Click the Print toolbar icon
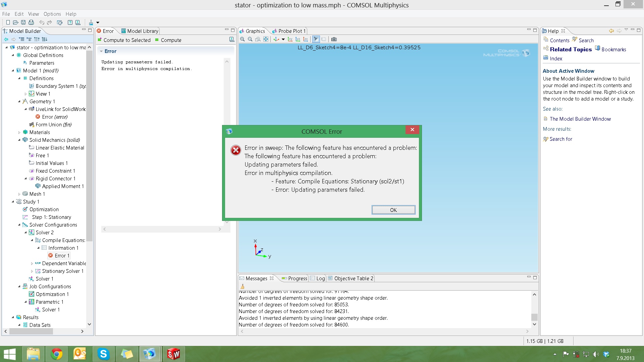This screenshot has width=644, height=362. coord(31,22)
